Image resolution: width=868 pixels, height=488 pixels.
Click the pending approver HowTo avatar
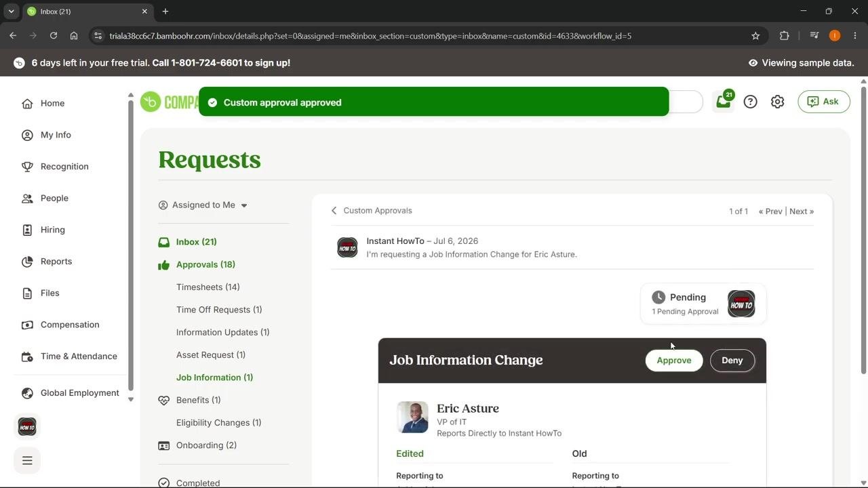coord(741,304)
